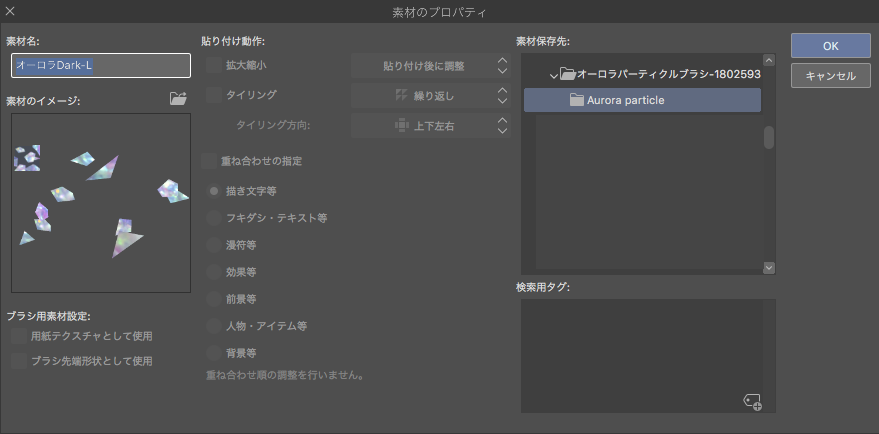Click the save location scrollbar thumb
The image size is (879, 434).
(769, 137)
